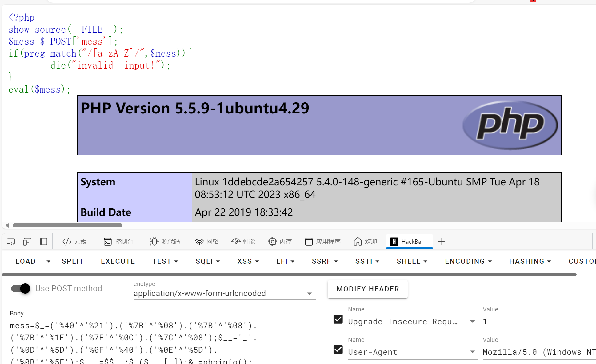This screenshot has width=596, height=364.
Task: Open the 控制台 (Console) tab
Action: 118,242
